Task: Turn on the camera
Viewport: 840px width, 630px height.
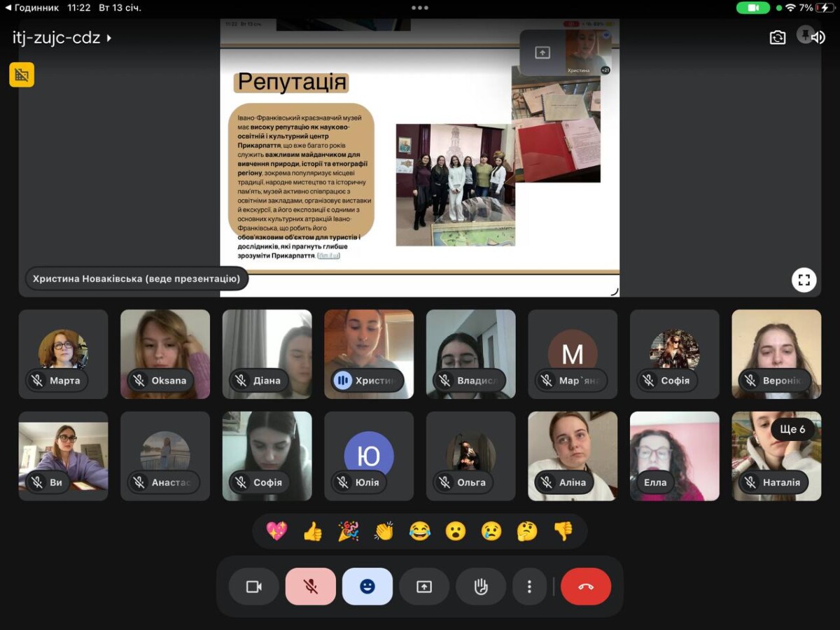Action: click(253, 587)
